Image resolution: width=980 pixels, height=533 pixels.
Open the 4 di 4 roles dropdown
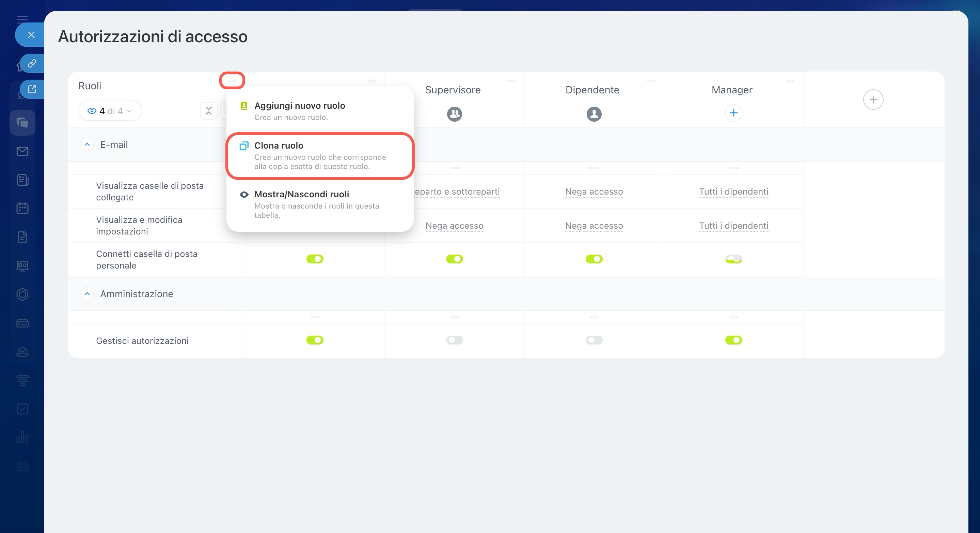tap(110, 111)
